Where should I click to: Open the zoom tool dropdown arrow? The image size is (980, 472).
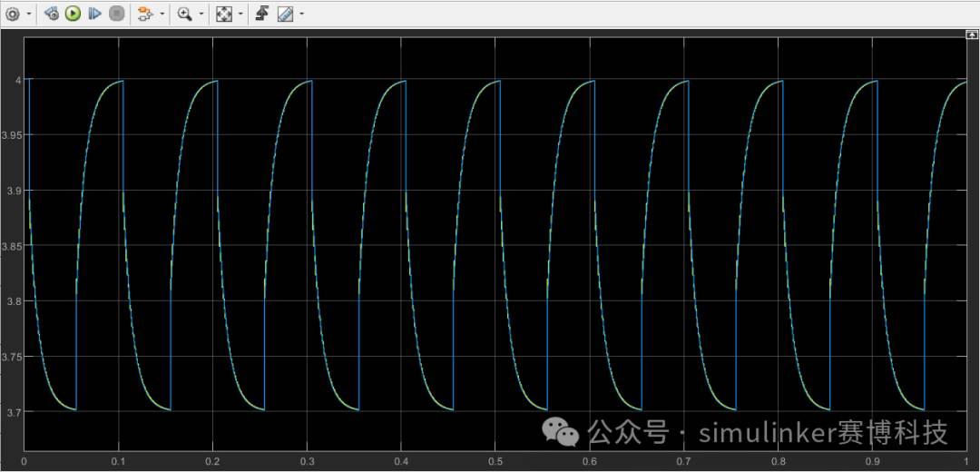201,14
